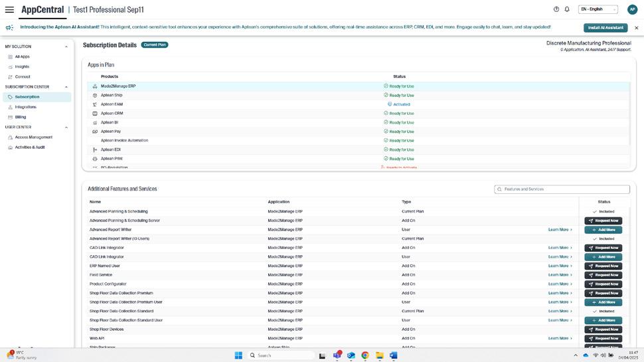Request Advanced Planning & Scheduling Server now

click(604, 221)
